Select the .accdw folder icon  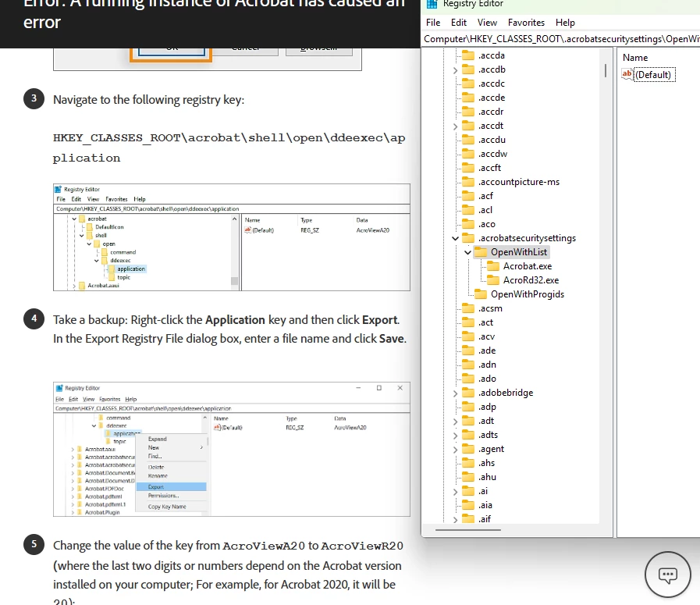tap(468, 154)
